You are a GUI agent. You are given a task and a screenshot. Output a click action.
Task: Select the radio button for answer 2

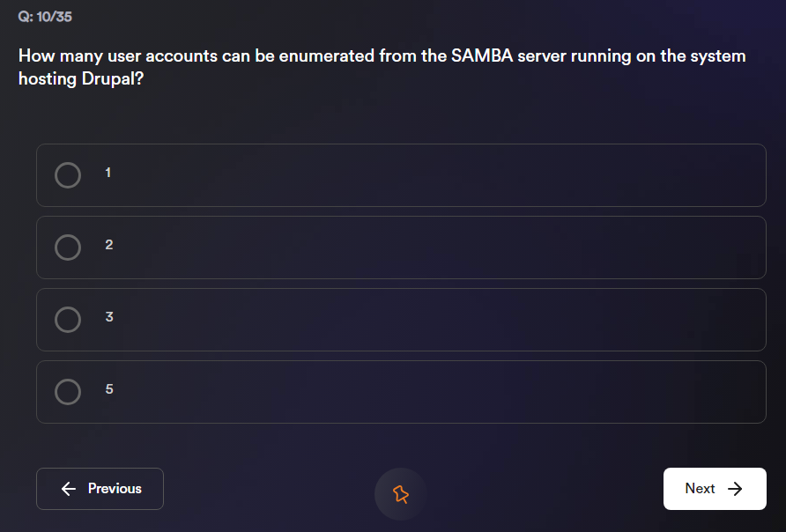point(68,248)
